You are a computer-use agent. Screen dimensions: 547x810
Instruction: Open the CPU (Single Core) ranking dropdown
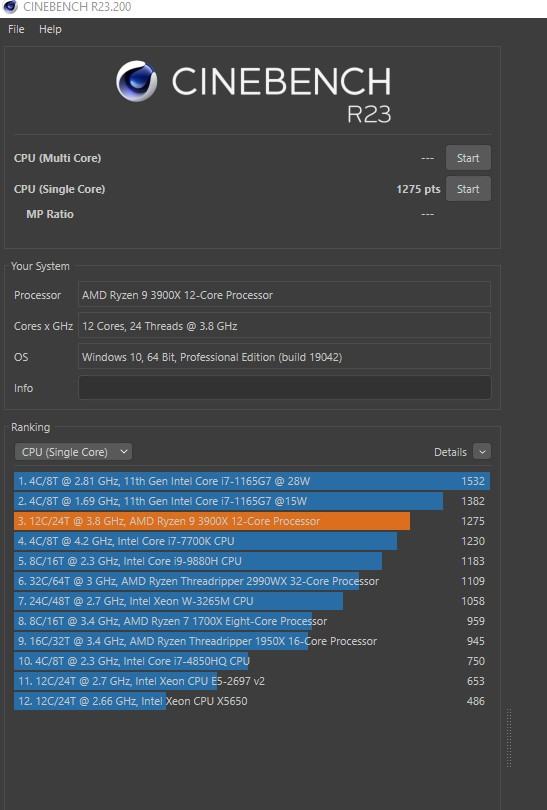[x=73, y=452]
